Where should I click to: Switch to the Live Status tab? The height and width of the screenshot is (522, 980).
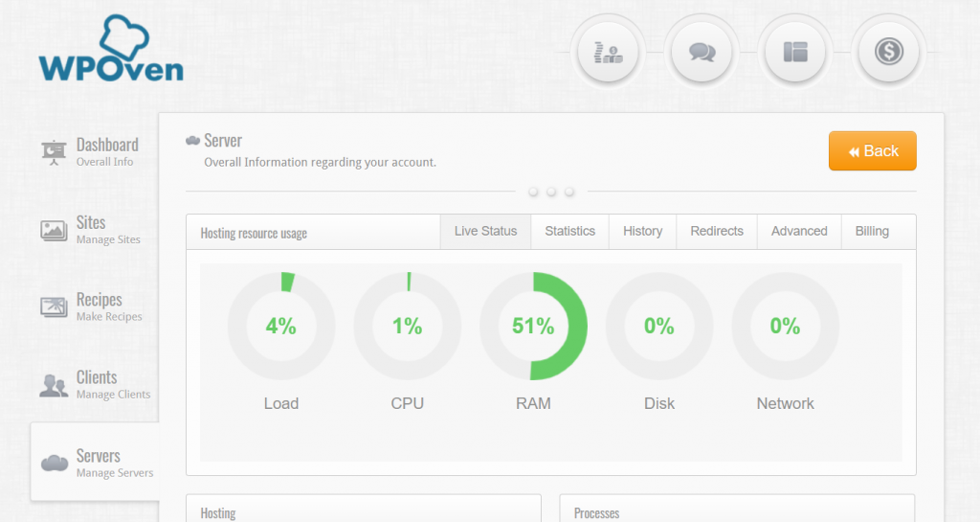(485, 231)
